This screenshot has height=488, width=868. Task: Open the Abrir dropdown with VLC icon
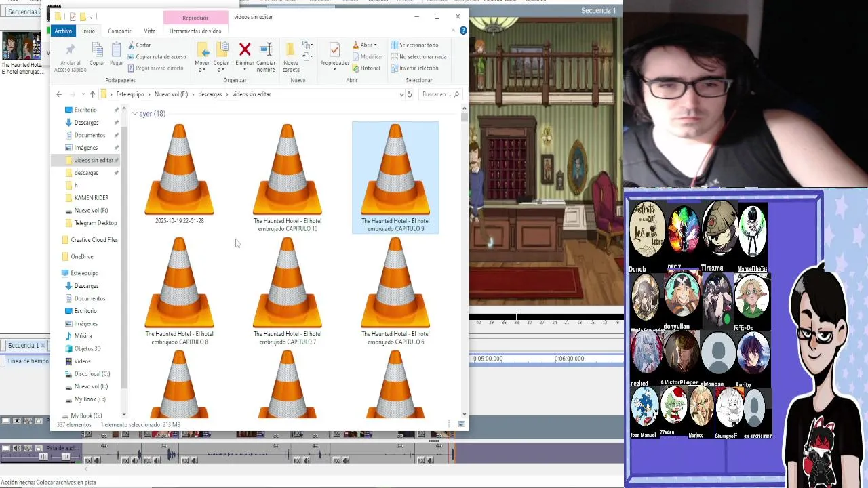(x=364, y=45)
